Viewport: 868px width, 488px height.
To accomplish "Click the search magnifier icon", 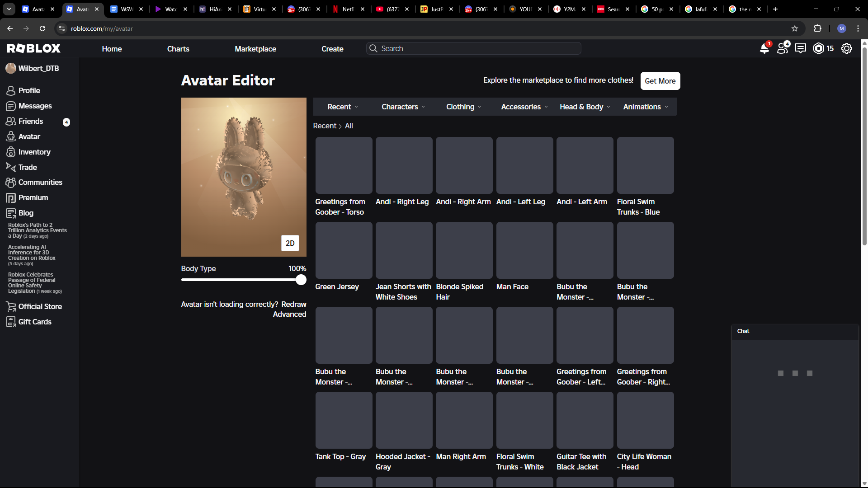I will tap(373, 48).
